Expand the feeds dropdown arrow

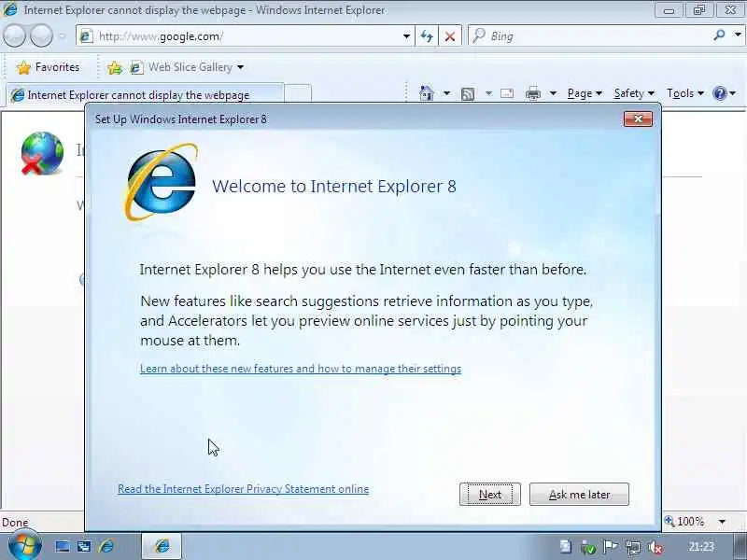coord(488,93)
